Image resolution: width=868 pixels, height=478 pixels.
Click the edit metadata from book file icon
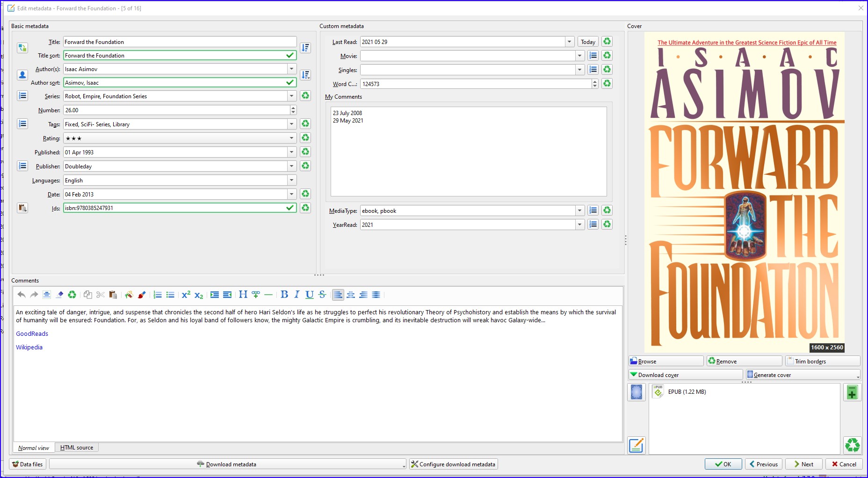click(637, 445)
